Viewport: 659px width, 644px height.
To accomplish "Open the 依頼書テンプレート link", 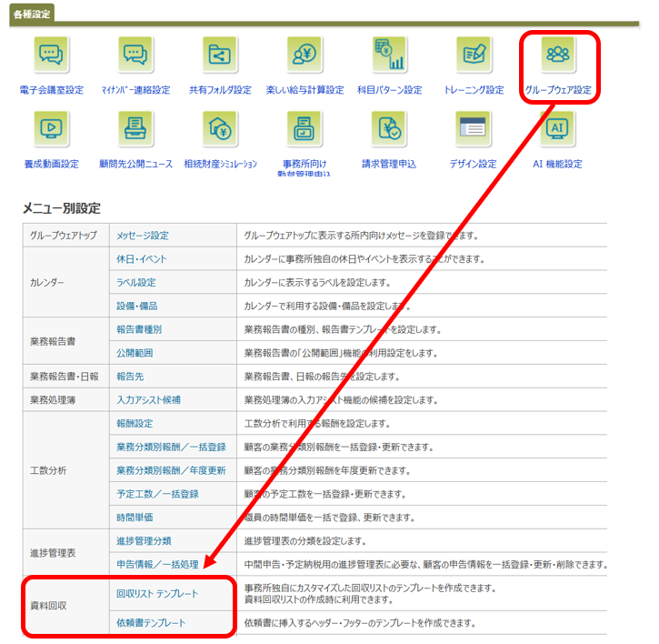I will tap(151, 623).
